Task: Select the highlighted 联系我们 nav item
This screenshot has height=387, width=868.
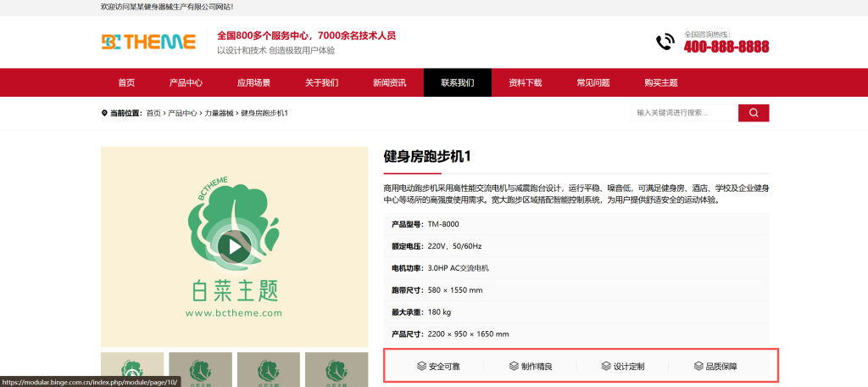Action: point(458,82)
